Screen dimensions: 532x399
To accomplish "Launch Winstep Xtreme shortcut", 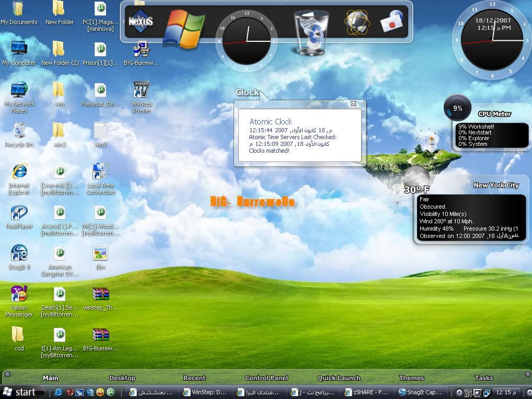I will click(142, 97).
